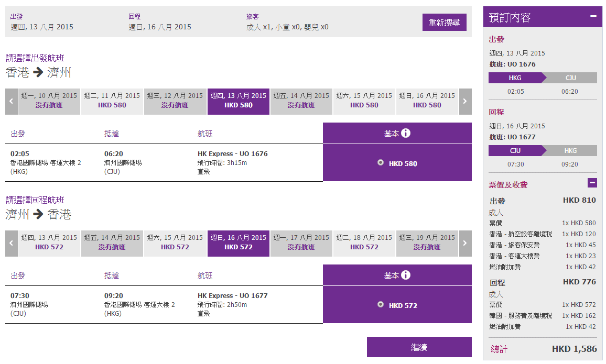Show later return dates with right arrow
The height and width of the screenshot is (364, 606).
pyautogui.click(x=465, y=244)
